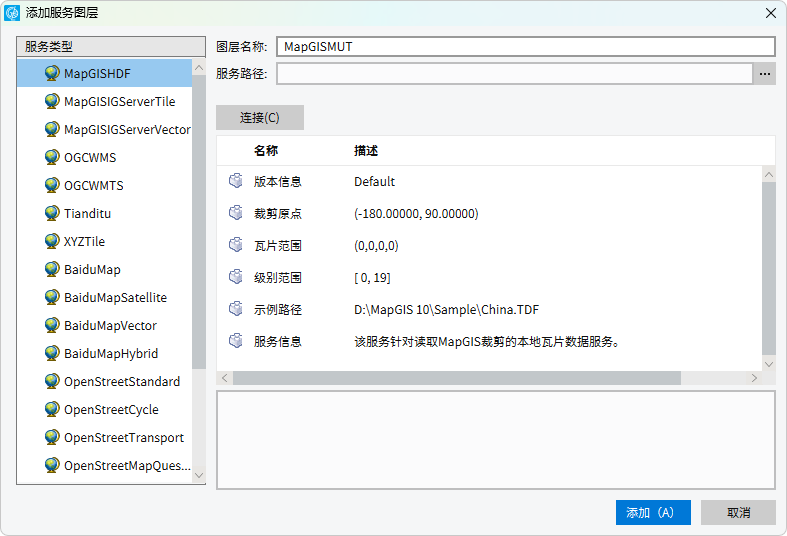
Task: Click the horizontal scrollbar right arrow
Action: (754, 378)
